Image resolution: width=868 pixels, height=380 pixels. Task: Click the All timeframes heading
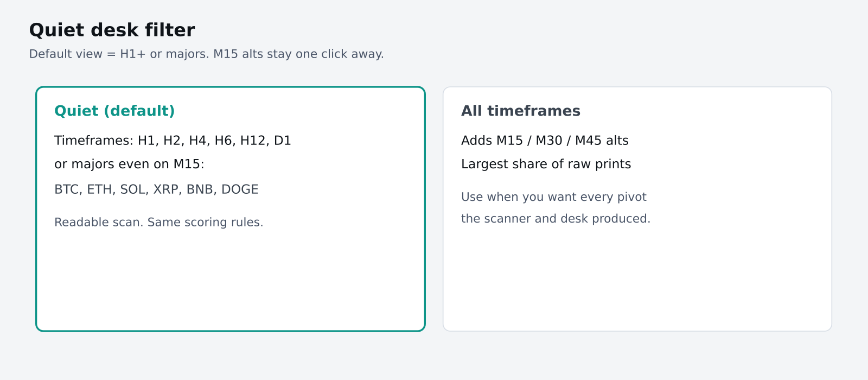click(521, 111)
